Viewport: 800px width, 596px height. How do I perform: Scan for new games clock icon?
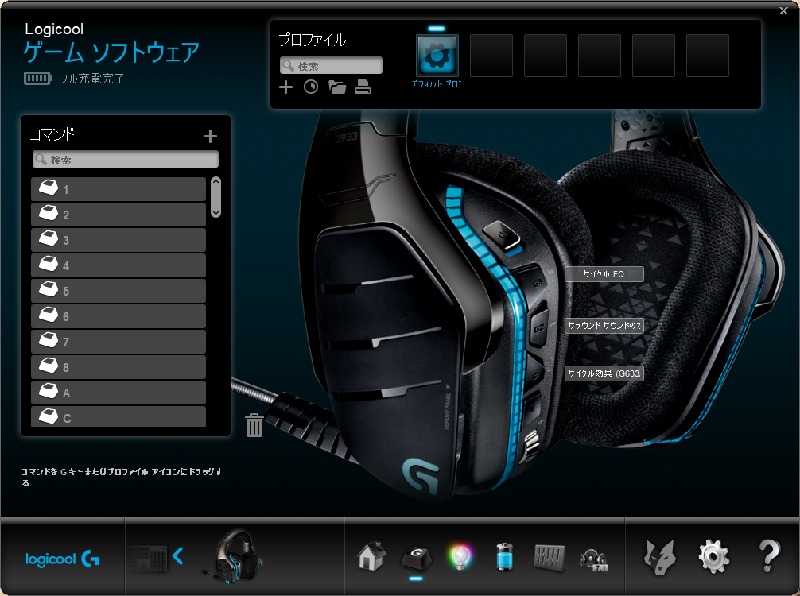(311, 87)
